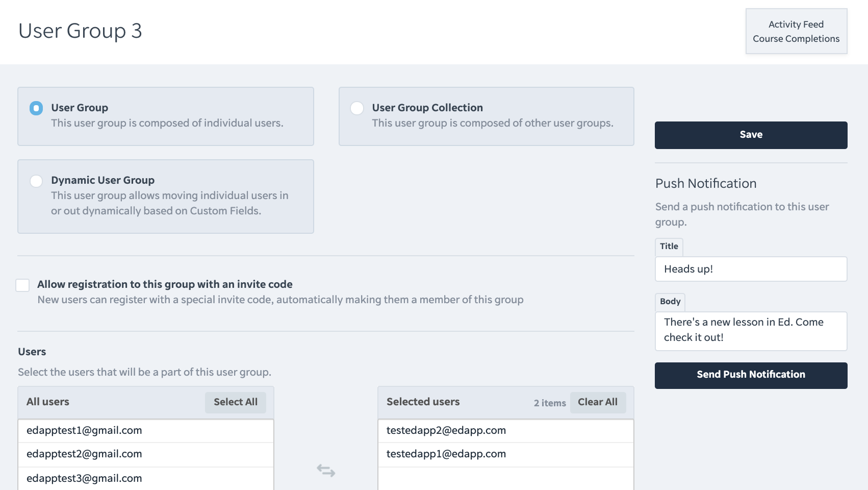Click Send Push Notification button
868x490 pixels.
pyautogui.click(x=751, y=375)
